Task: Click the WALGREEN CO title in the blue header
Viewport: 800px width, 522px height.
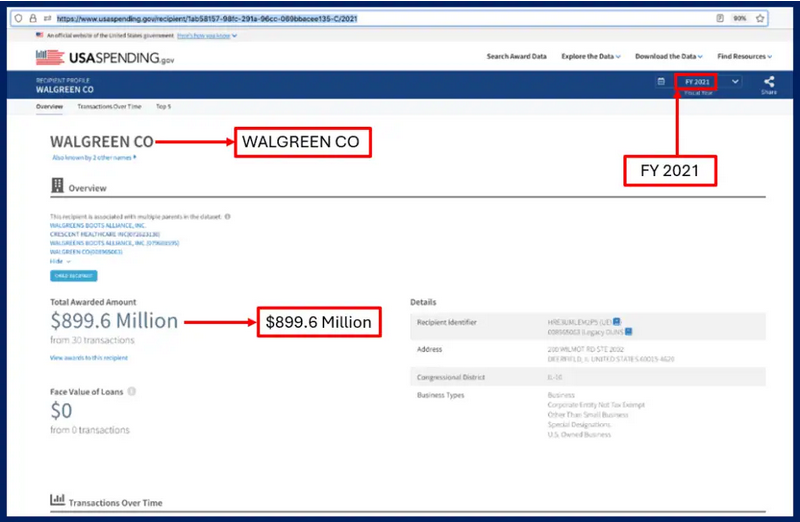Action: (65, 89)
